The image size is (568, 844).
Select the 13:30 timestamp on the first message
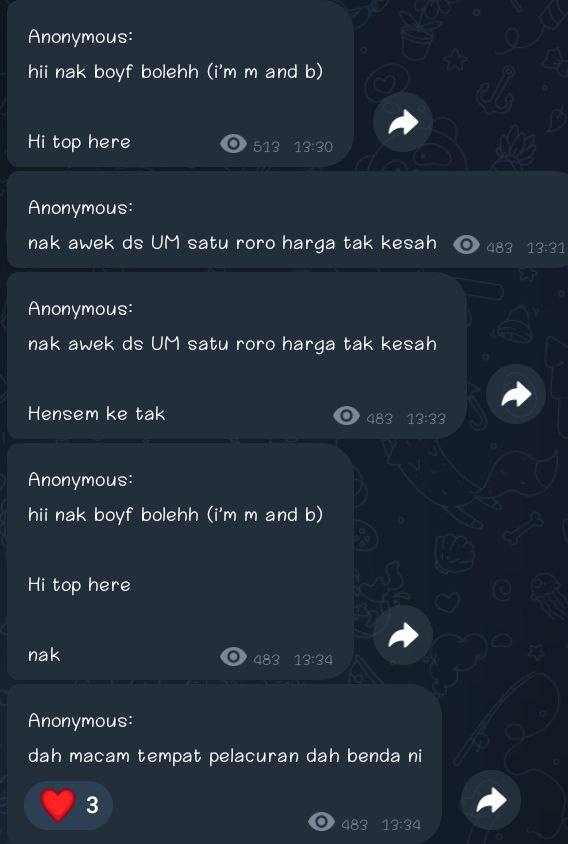pos(313,146)
